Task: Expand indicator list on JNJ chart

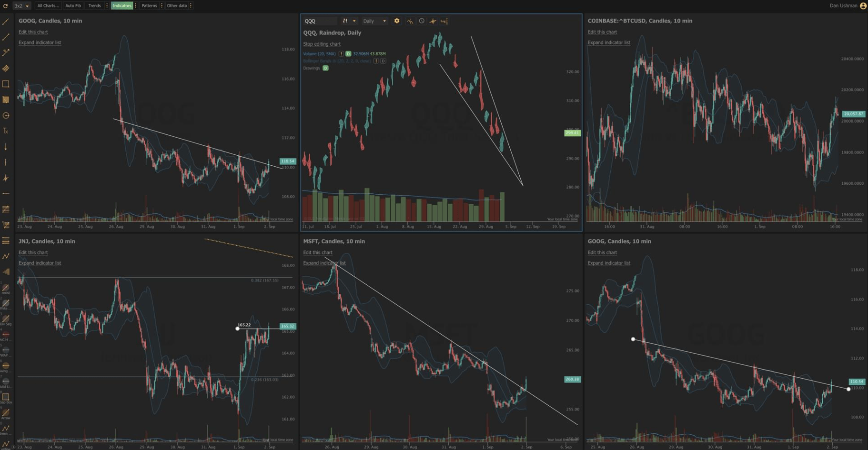Action: point(40,263)
